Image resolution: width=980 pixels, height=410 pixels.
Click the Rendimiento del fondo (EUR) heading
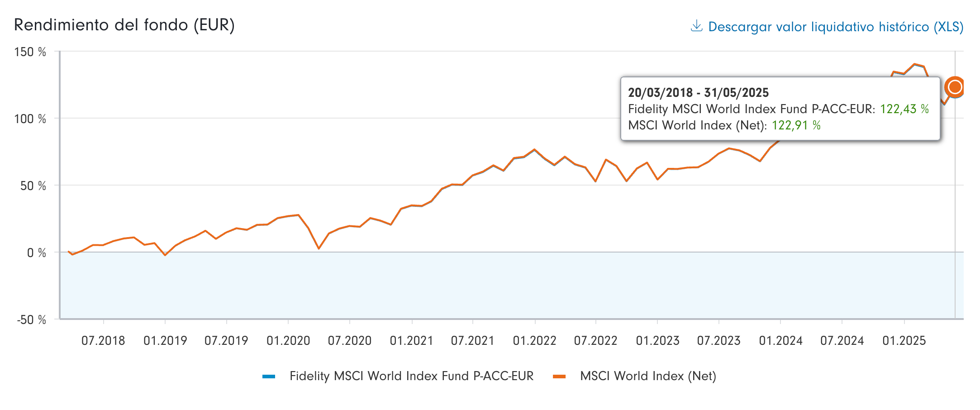[124, 25]
